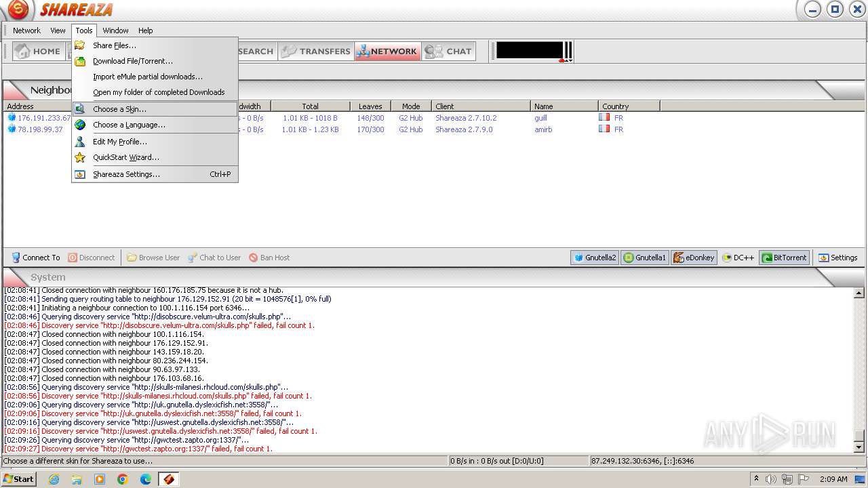Go to the Home tab

pos(38,51)
